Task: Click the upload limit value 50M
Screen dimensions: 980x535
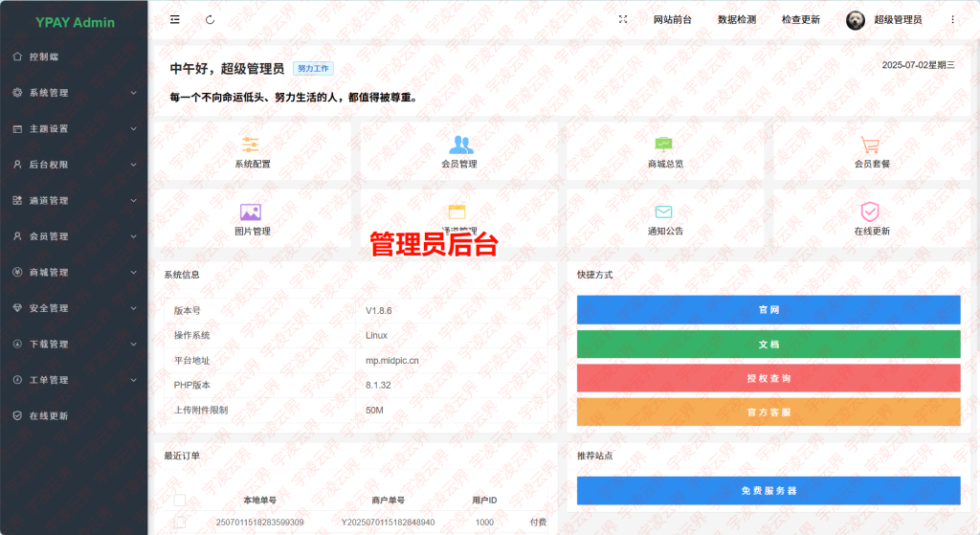Action: pyautogui.click(x=374, y=410)
